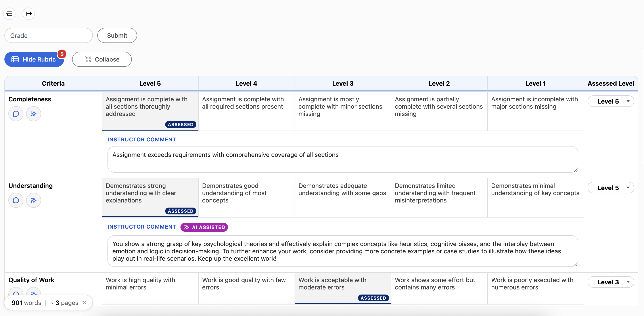Close the word count popup
Screen dimensions: 644x316
tap(84, 303)
